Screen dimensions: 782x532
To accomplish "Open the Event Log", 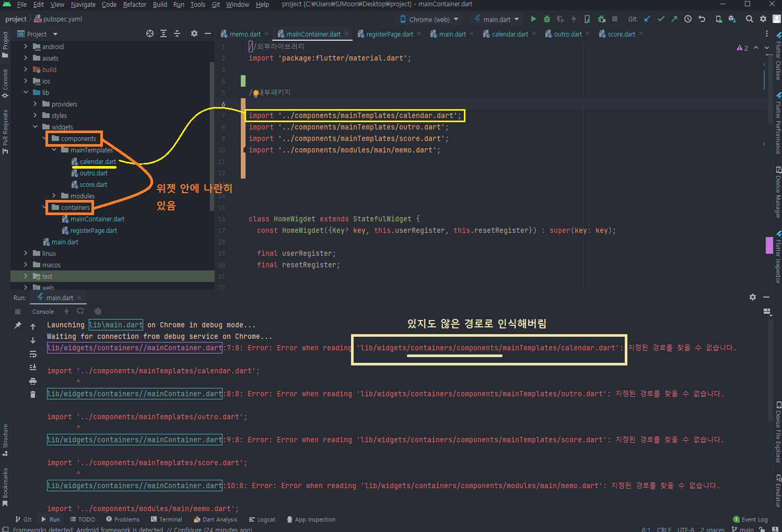I will pos(750,519).
